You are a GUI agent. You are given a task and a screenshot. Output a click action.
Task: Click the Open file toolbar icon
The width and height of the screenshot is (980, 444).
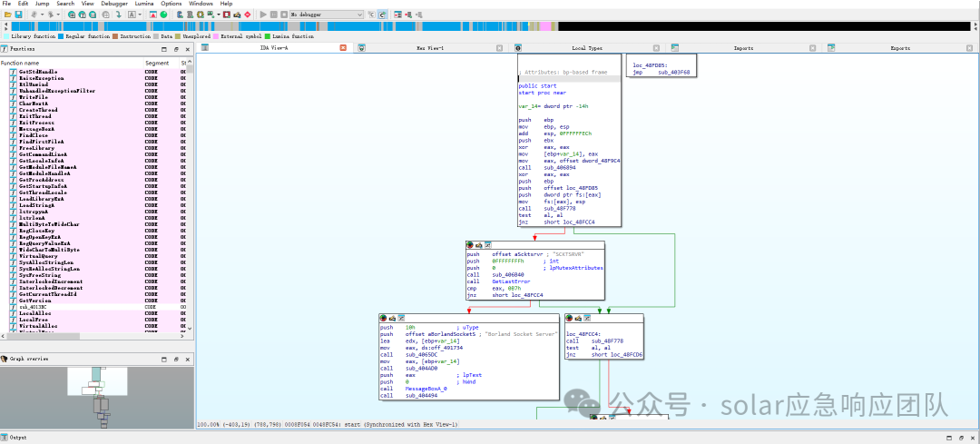pyautogui.click(x=7, y=14)
